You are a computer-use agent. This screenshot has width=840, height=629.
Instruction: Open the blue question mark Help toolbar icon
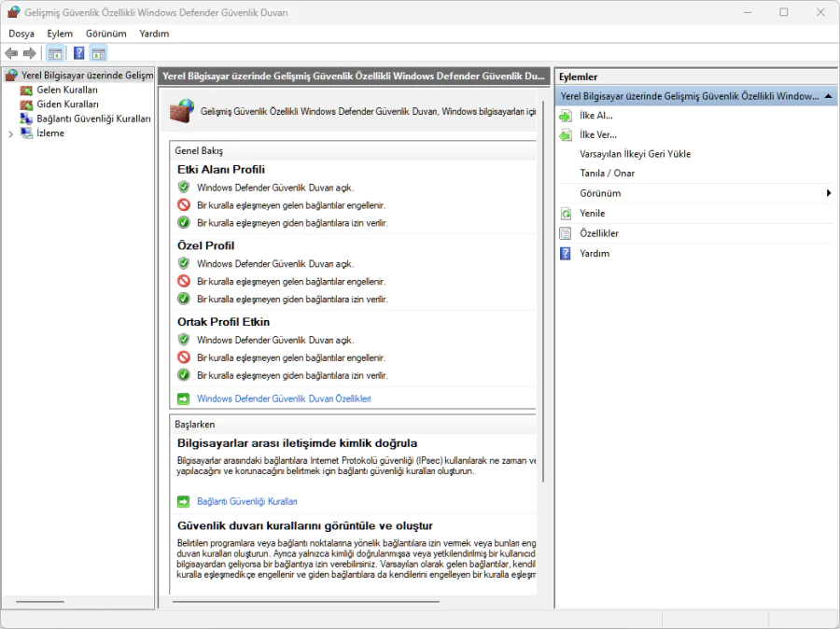click(79, 53)
